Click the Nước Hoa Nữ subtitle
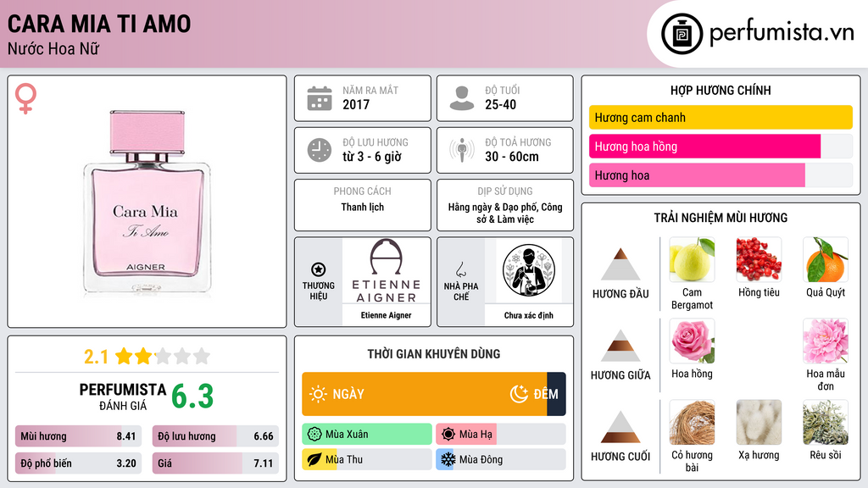 pos(53,48)
